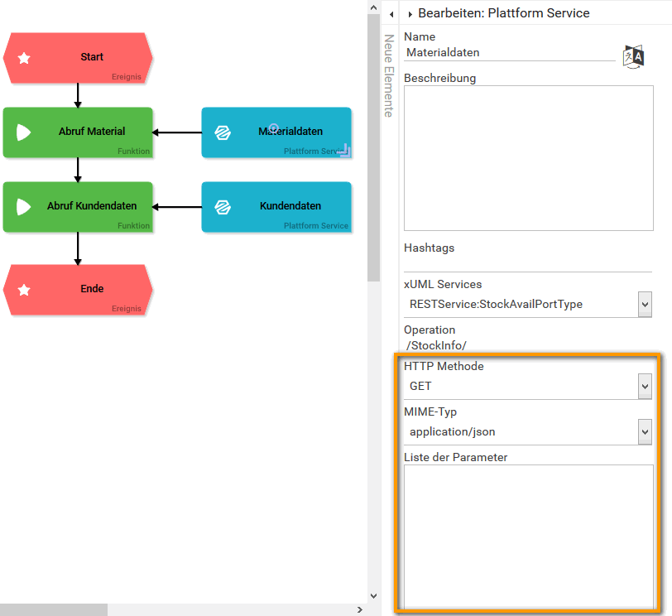Screen dimensions: 672x616
Task: Click the resize handle on Materialdaten element
Action: click(345, 152)
